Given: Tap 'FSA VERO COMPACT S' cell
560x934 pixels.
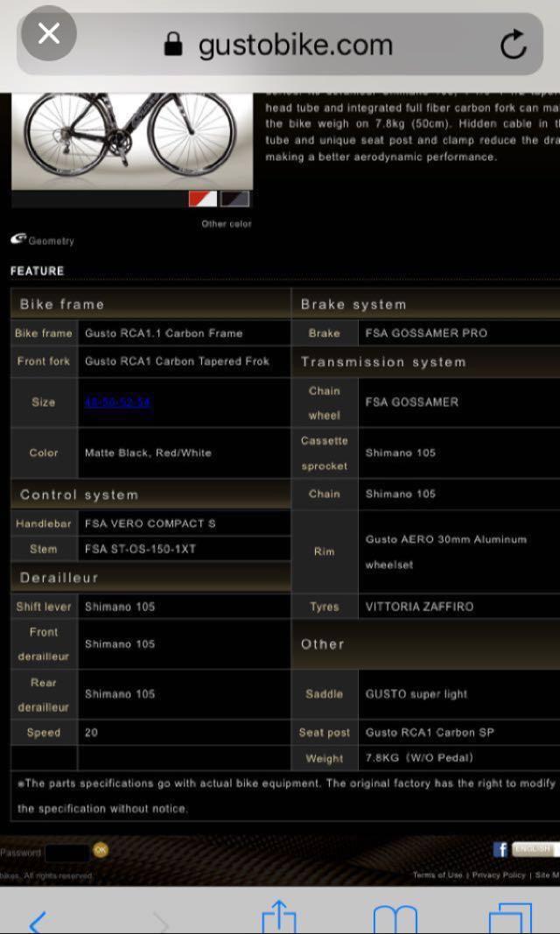Looking at the screenshot, I should (184, 523).
